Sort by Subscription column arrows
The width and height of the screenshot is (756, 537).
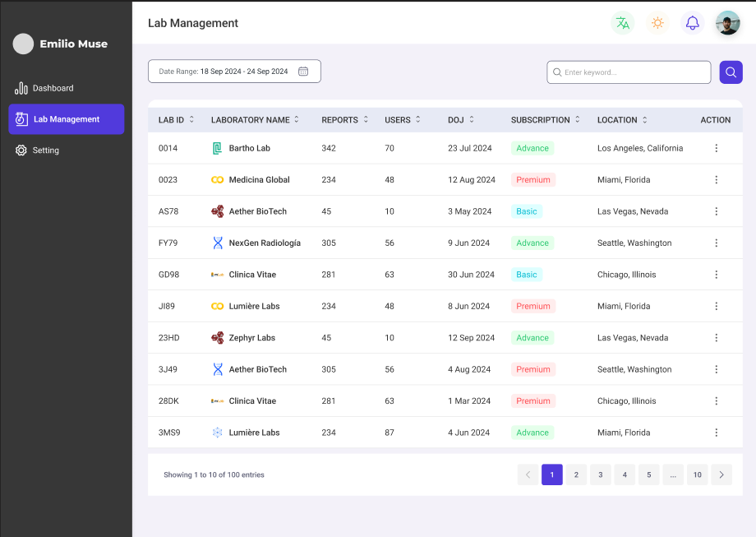tap(577, 119)
